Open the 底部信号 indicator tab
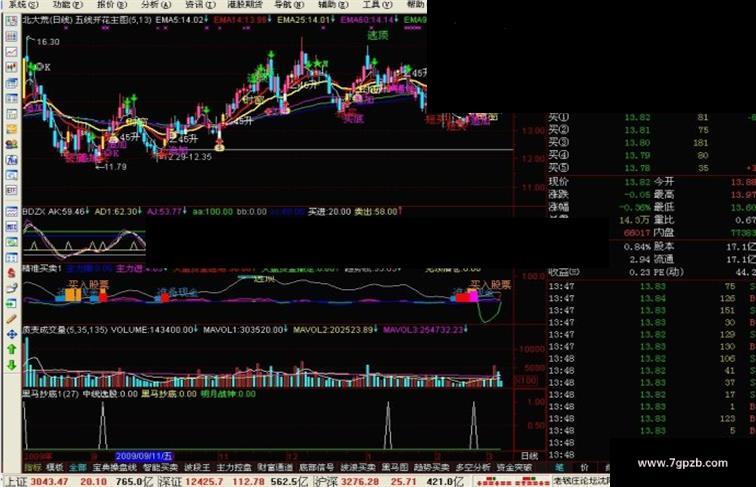This screenshot has height=487, width=756. pos(316,467)
